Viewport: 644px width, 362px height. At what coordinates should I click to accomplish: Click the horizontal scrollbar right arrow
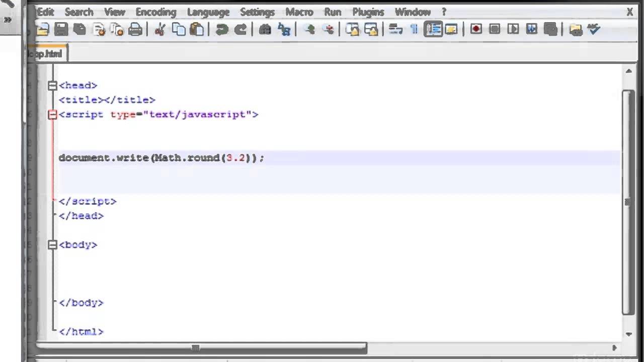click(x=614, y=347)
